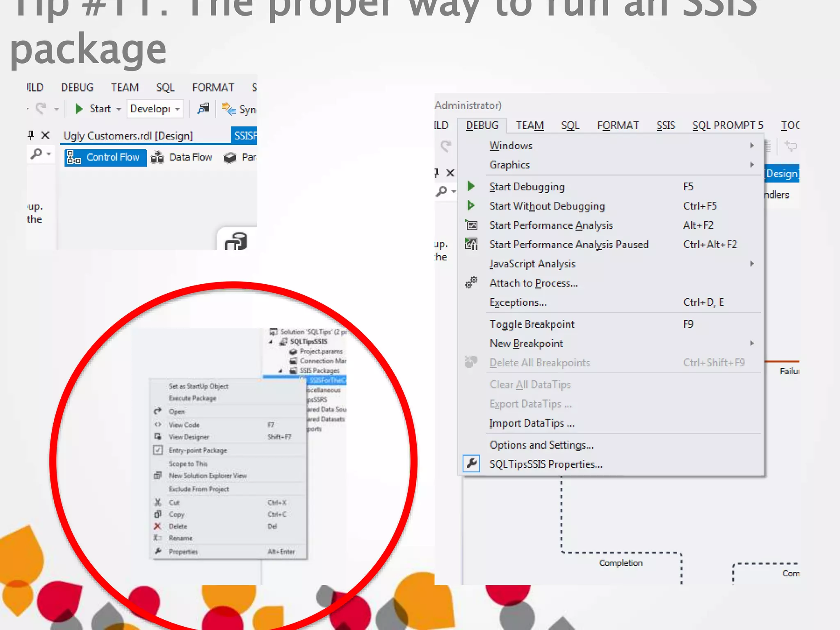Screen dimensions: 840x630
Task: Expand the New Breakpoint submenu
Action: point(611,344)
